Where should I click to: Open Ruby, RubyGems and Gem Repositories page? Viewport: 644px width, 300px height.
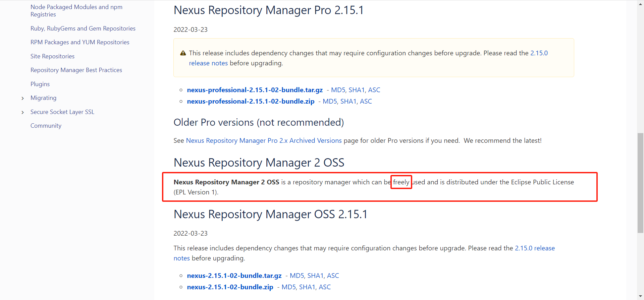click(x=83, y=28)
